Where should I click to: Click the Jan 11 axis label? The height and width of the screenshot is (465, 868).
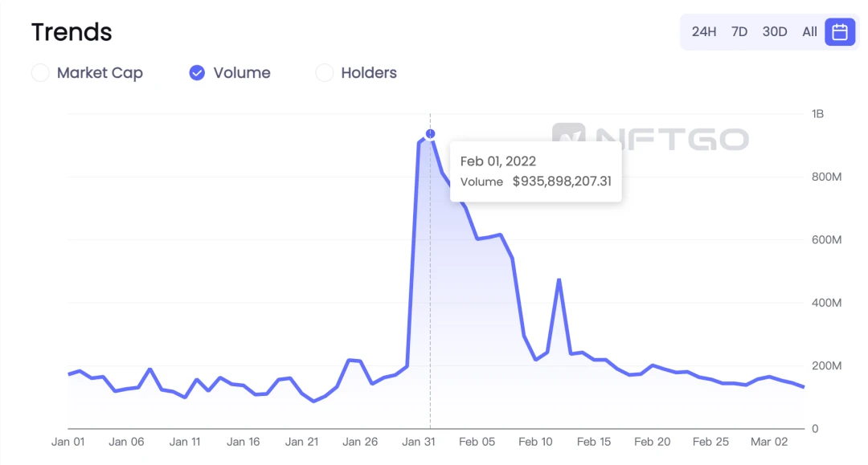coord(185,442)
